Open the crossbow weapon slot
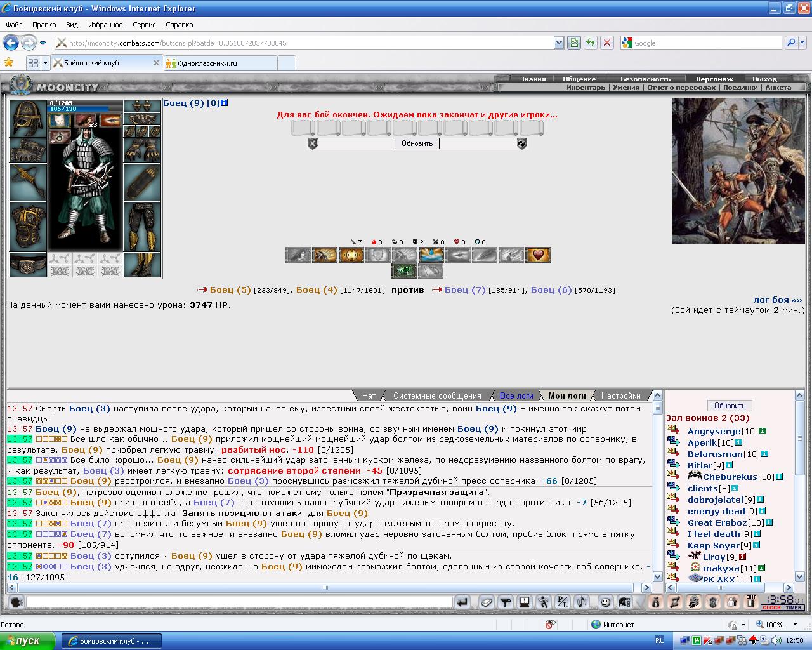The width and height of the screenshot is (812, 650). pyautogui.click(x=28, y=182)
